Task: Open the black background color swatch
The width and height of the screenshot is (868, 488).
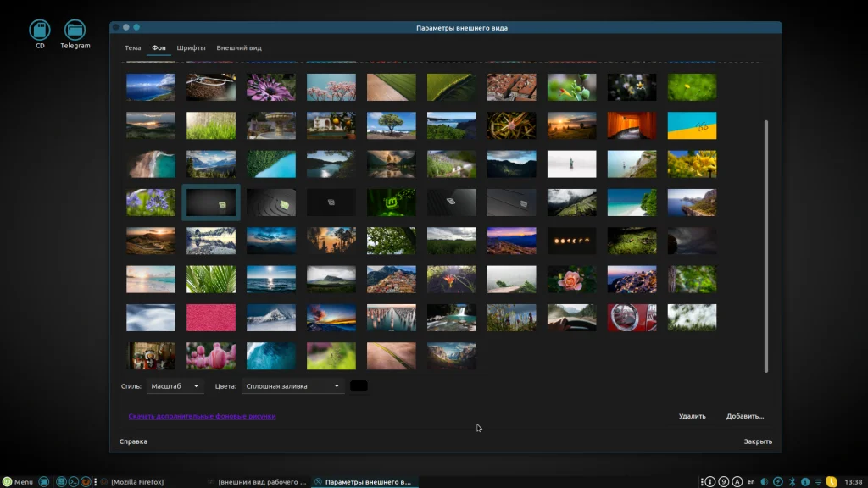Action: point(359,386)
